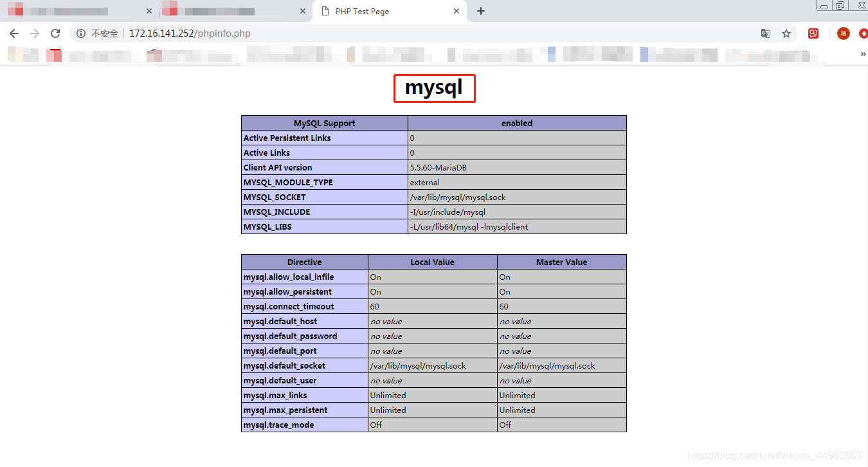Restore the browser window size
This screenshot has height=467, width=868.
coord(840,5)
